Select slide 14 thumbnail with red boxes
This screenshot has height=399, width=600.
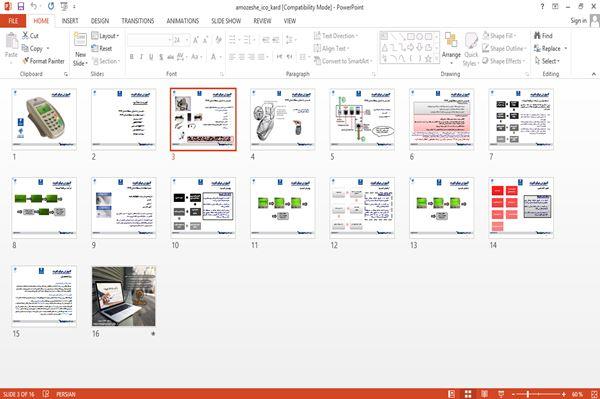point(521,208)
